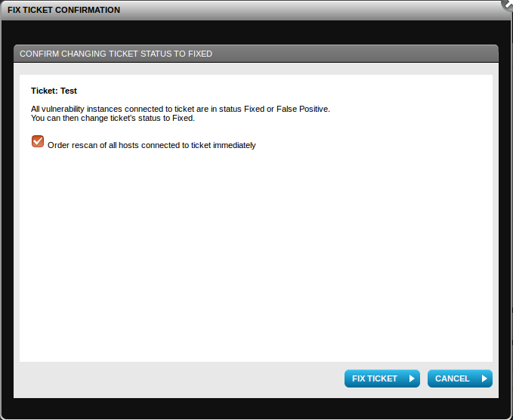Click the word 'Test' in the ticket name
The width and height of the screenshot is (513, 420).
tap(69, 91)
